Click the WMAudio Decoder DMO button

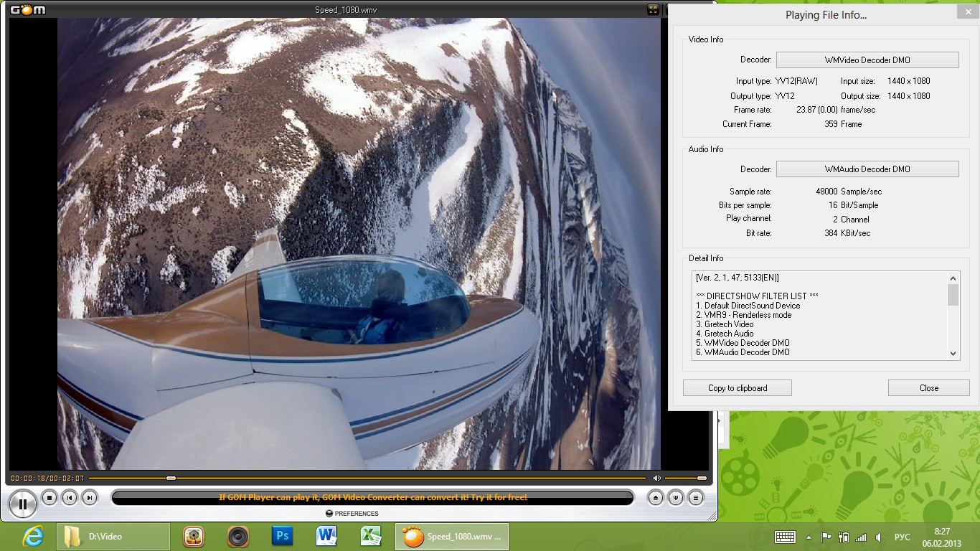(867, 169)
